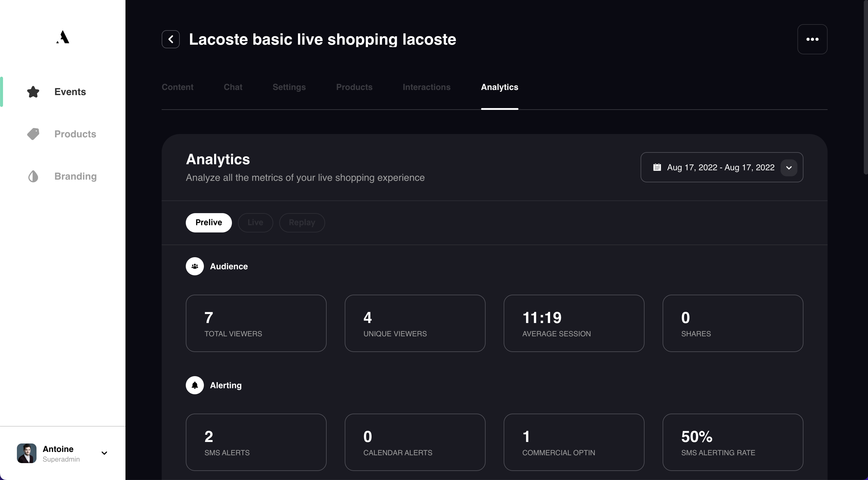Click the 'Analytics' section heading
Screen dimensions: 868x480
tap(218, 159)
